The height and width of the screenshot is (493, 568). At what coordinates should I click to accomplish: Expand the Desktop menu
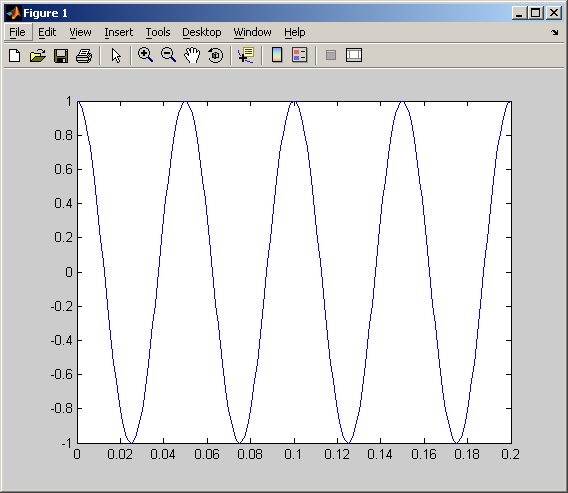point(202,32)
